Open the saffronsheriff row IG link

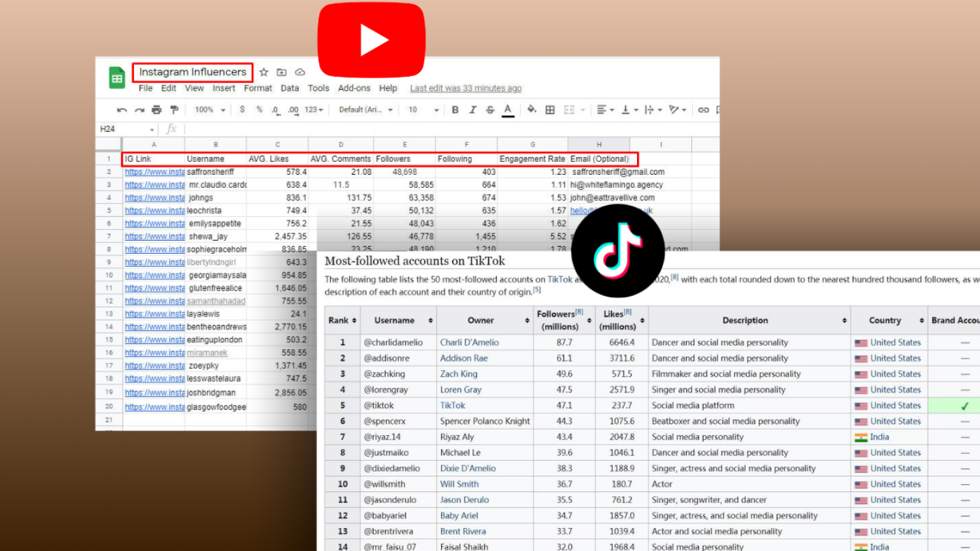tap(154, 172)
